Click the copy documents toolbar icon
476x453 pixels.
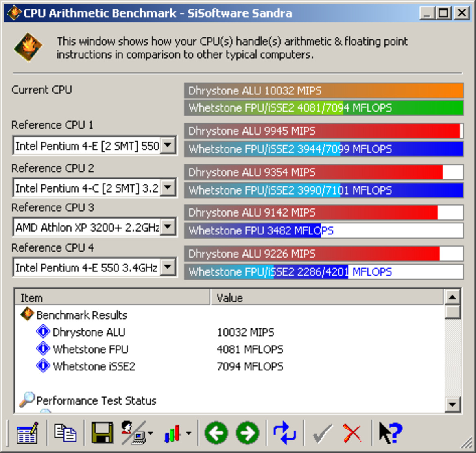[x=65, y=433]
